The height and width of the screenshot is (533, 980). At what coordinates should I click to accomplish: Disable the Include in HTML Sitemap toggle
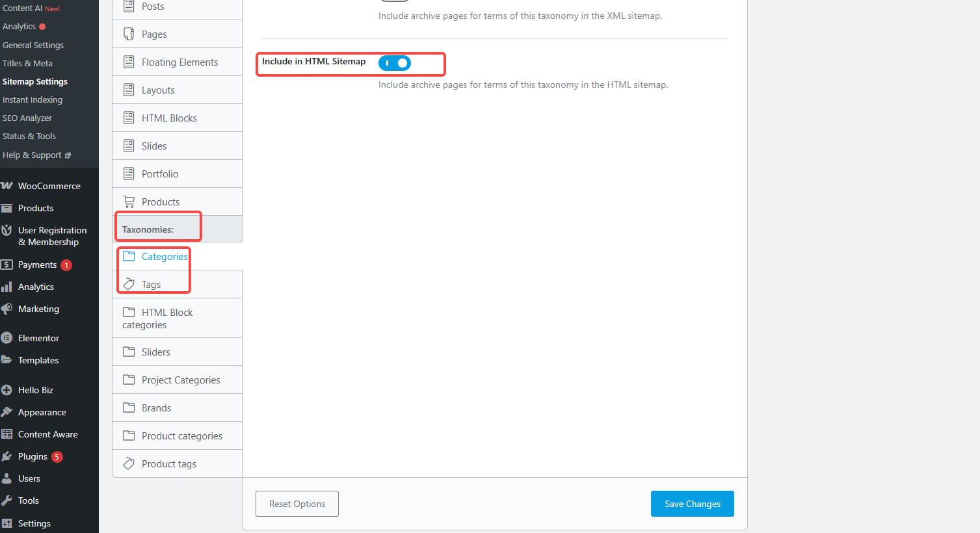click(395, 63)
